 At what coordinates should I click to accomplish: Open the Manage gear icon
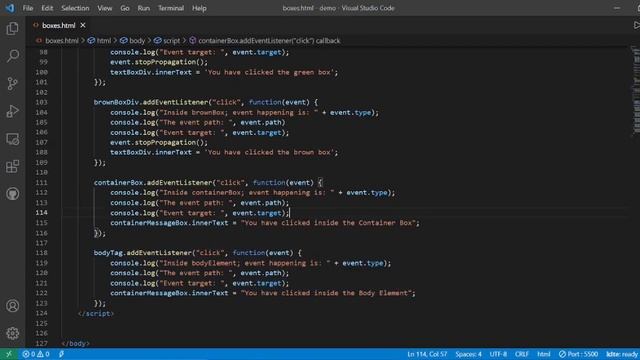tap(13, 333)
